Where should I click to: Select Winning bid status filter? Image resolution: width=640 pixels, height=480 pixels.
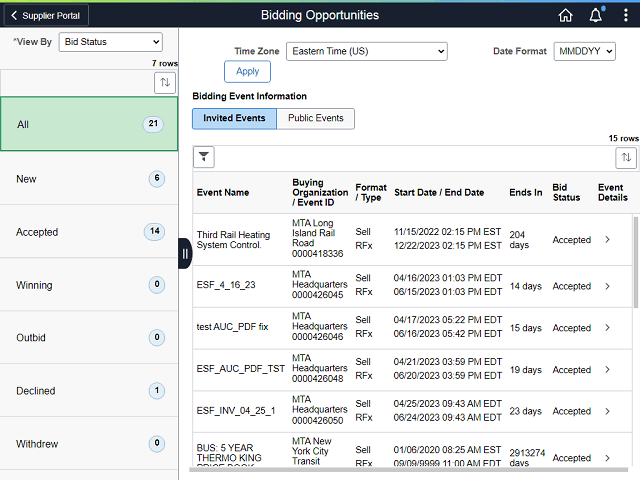point(89,284)
